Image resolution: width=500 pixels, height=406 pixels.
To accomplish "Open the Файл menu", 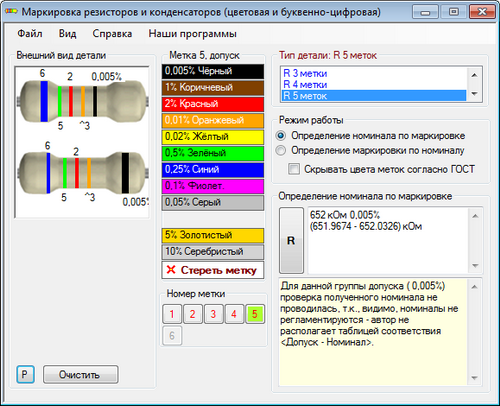I will point(30,34).
